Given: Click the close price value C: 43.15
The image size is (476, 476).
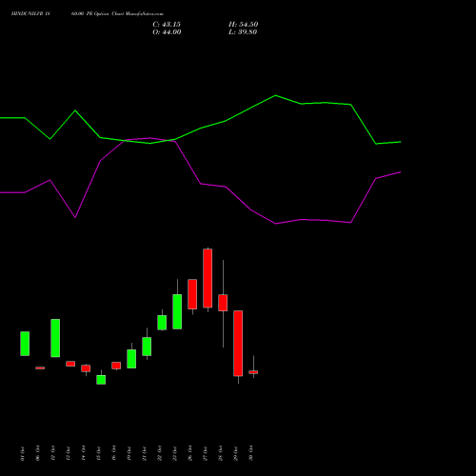Looking at the screenshot, I should [x=167, y=25].
